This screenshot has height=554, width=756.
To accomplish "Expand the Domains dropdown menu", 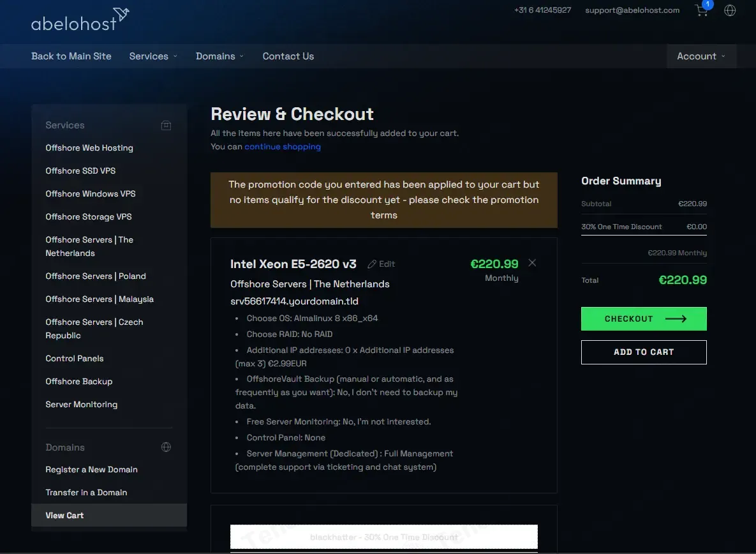I will pos(220,56).
